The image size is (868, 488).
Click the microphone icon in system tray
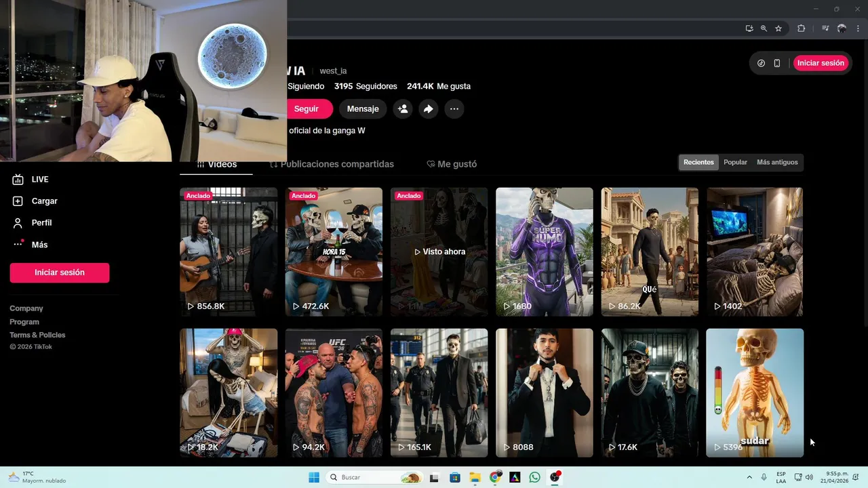coord(764,477)
